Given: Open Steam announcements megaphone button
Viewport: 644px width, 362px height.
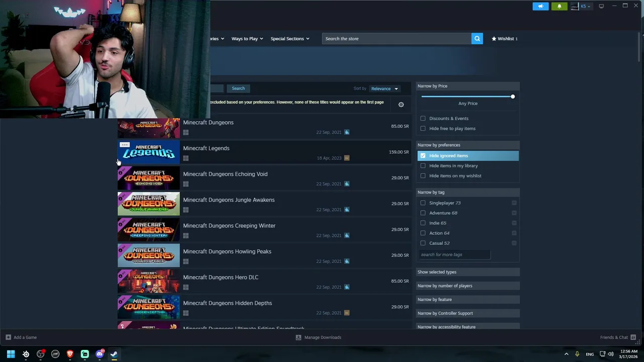Looking at the screenshot, I should 540,6.
